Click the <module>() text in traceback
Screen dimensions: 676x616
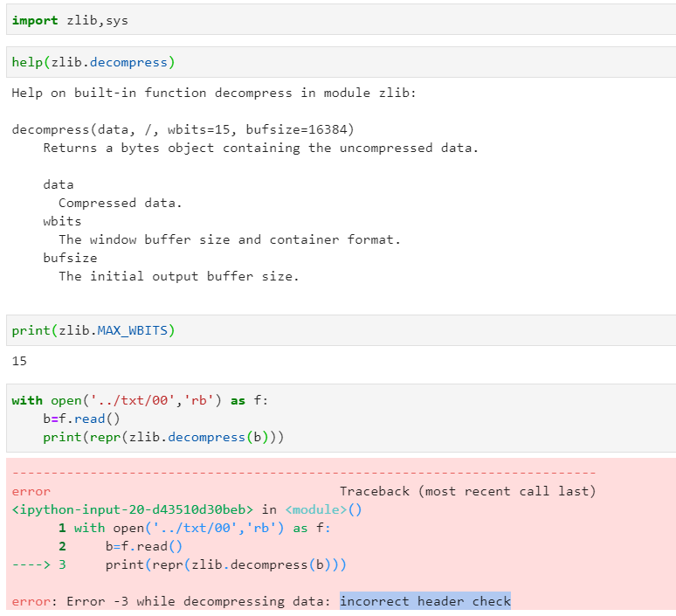[322, 509]
